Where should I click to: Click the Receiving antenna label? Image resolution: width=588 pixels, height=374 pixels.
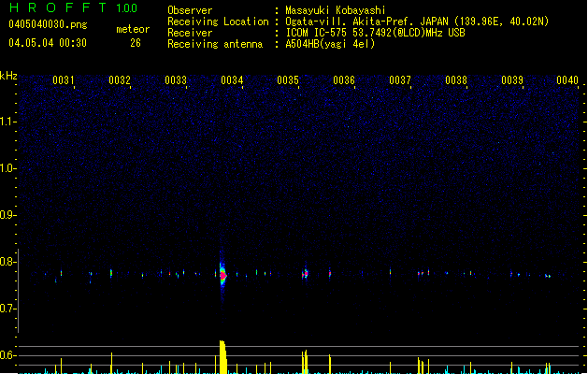(x=215, y=44)
